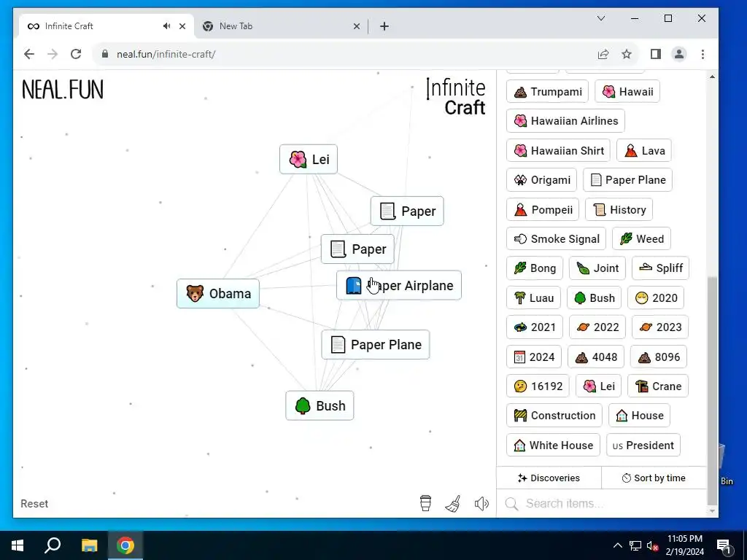
Task: Choose the Spliff sidebar item
Action: point(660,268)
